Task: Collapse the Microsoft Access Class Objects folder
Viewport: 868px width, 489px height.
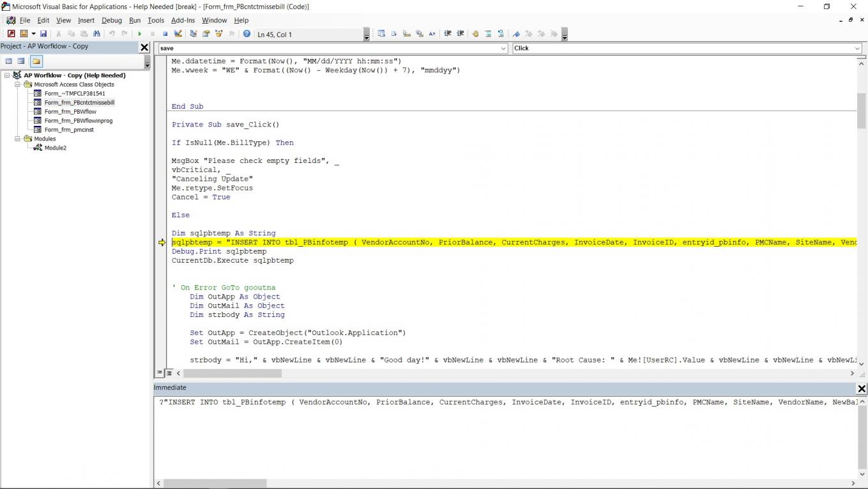Action: pyautogui.click(x=18, y=84)
